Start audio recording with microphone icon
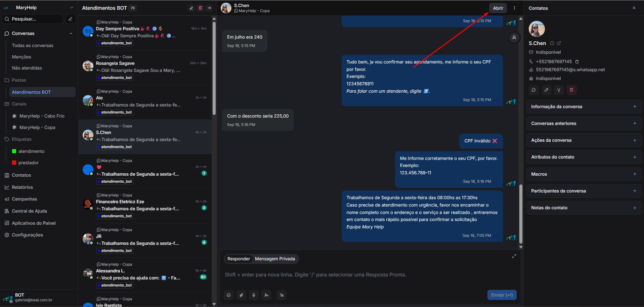Image resolution: width=644 pixels, height=307 pixels. 254,295
